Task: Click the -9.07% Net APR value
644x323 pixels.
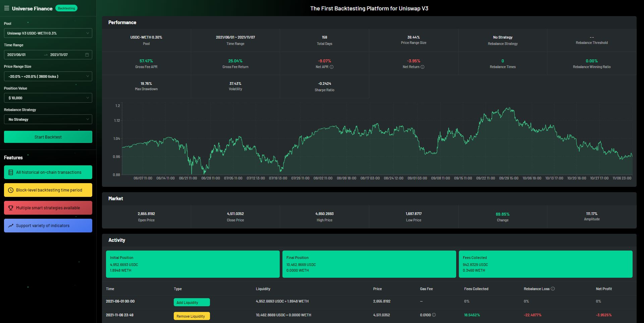Action: point(324,61)
